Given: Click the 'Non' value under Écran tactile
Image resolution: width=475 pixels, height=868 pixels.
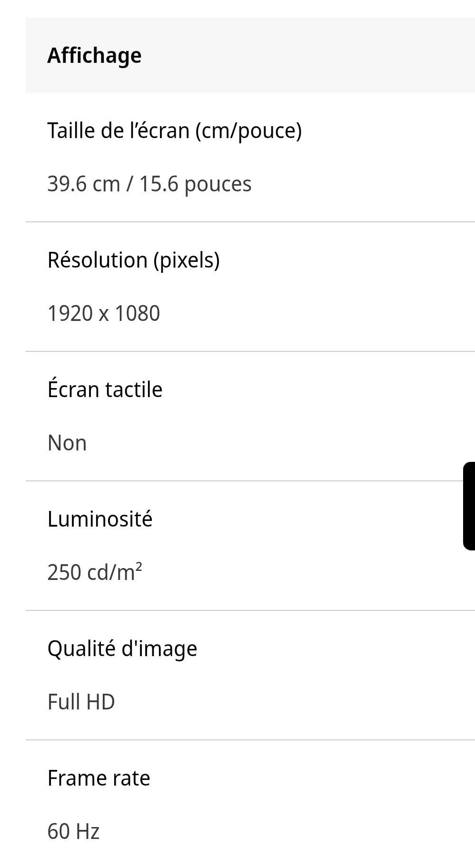Looking at the screenshot, I should pos(67,443).
